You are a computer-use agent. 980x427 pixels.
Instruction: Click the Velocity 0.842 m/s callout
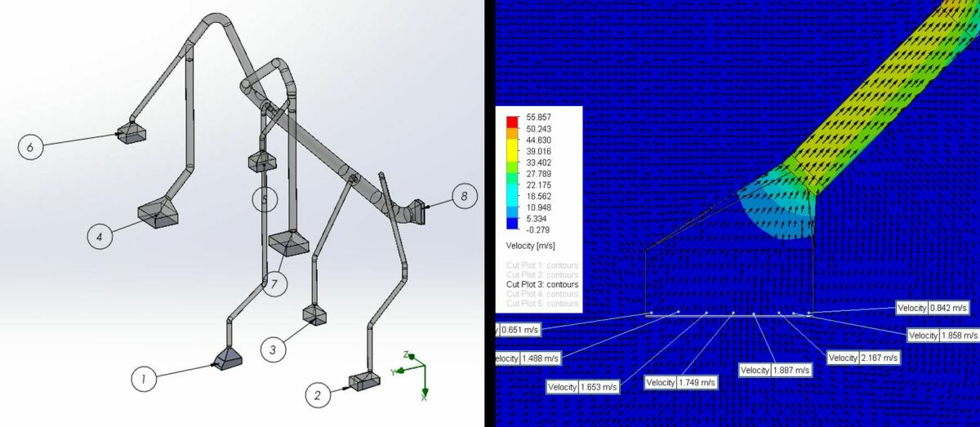click(933, 308)
